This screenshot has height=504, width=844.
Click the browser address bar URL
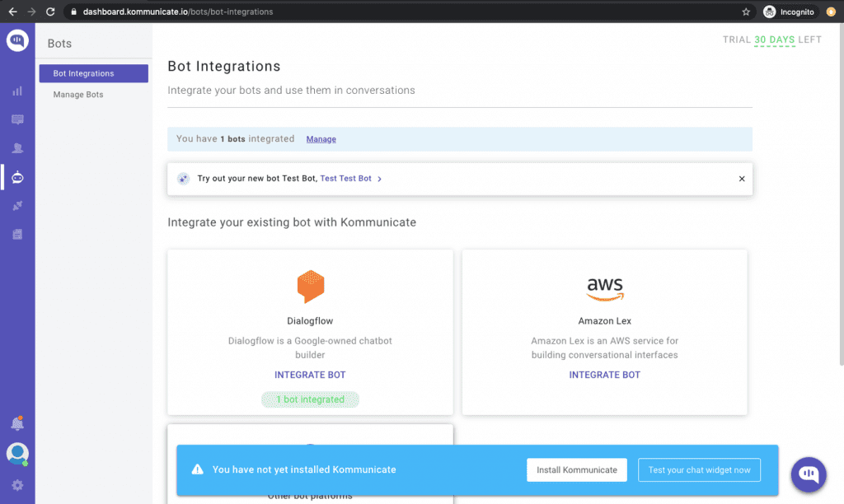(178, 12)
